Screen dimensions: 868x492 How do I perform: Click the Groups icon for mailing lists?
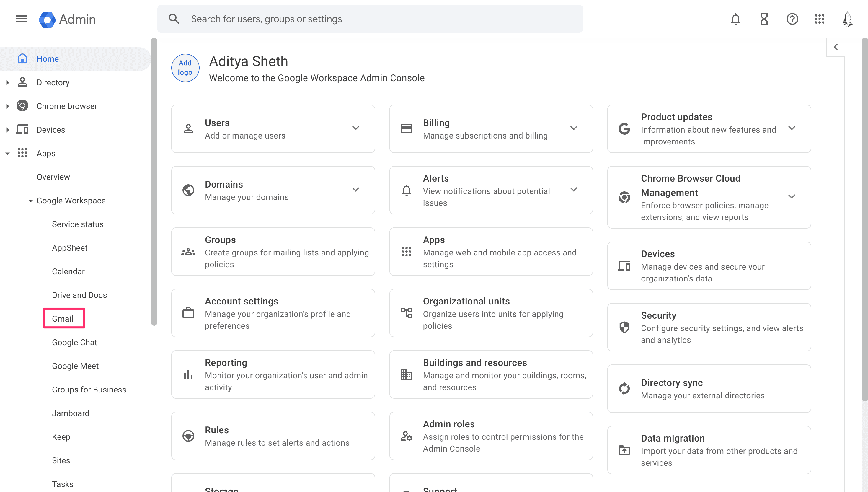point(188,252)
